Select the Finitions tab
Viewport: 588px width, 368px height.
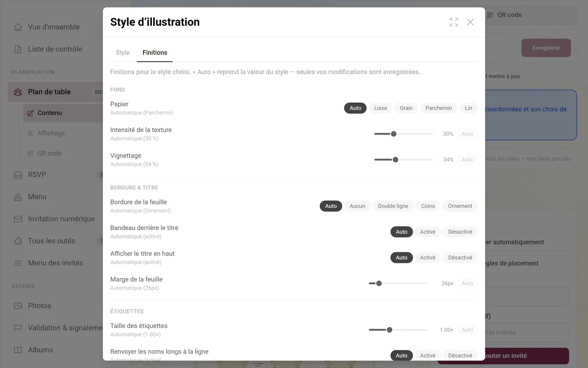pos(155,53)
